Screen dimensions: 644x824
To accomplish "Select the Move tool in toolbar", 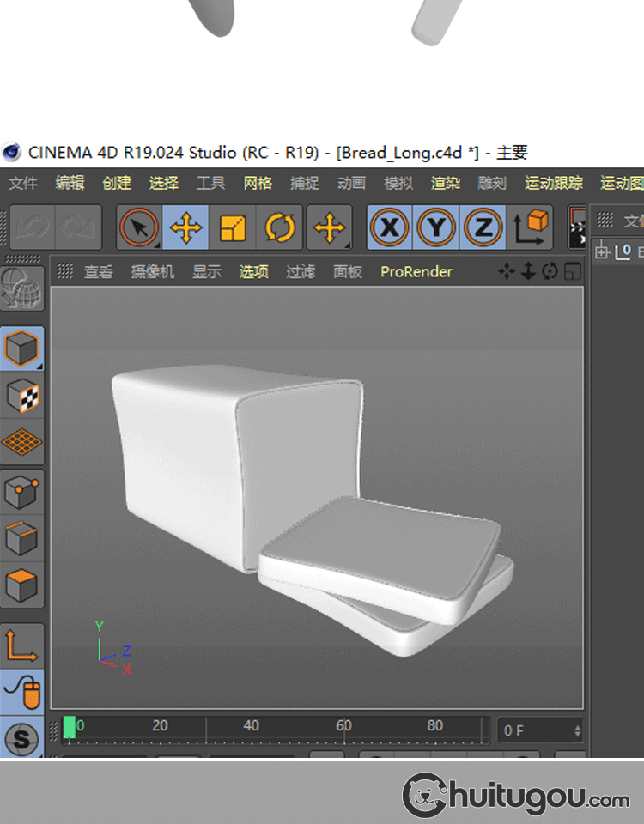I will coord(185,227).
